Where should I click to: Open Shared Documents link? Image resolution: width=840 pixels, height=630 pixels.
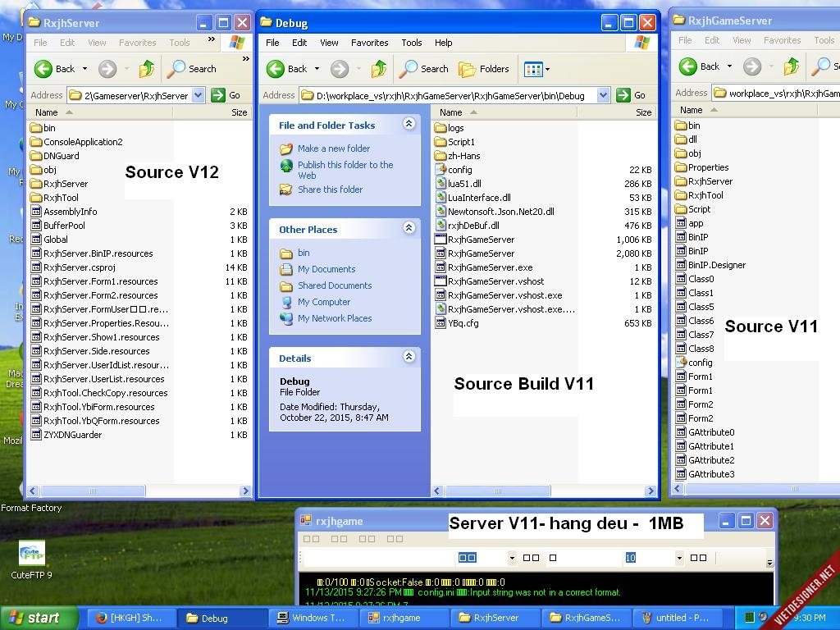335,285
